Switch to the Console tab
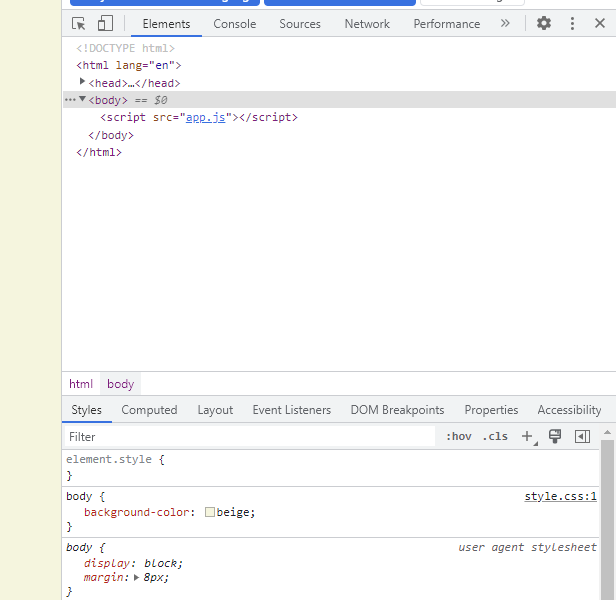This screenshot has height=600, width=616. 235,24
